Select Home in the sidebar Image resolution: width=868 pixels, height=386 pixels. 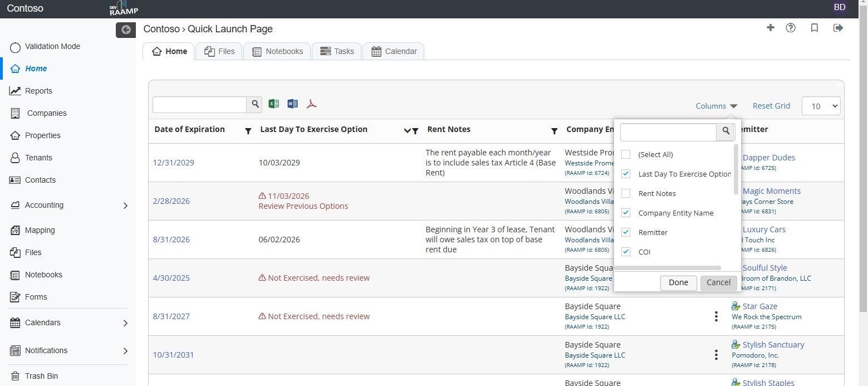[x=36, y=69]
